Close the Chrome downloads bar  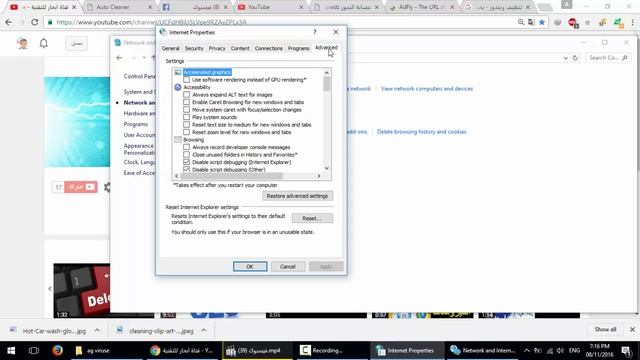[632, 329]
